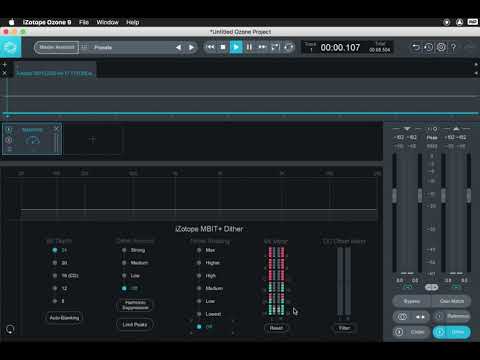Toggle the input gain link icon
Image resolution: width=480 pixels, height=360 pixels.
(x=408, y=287)
